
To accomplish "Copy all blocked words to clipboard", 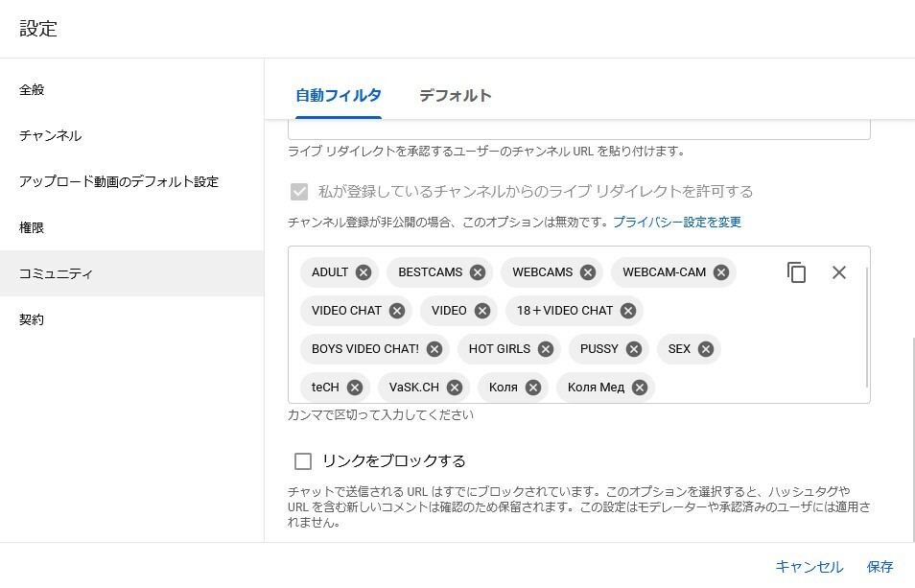I will pos(796,272).
